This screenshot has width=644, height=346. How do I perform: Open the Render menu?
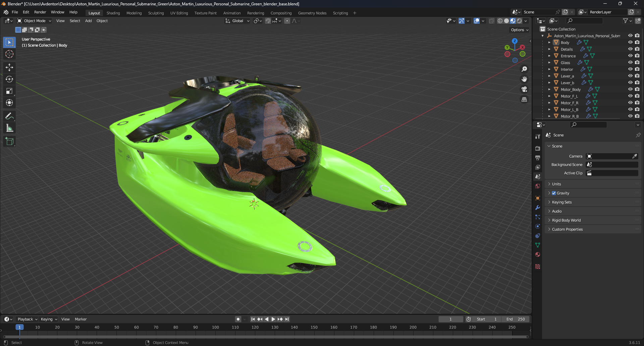40,12
